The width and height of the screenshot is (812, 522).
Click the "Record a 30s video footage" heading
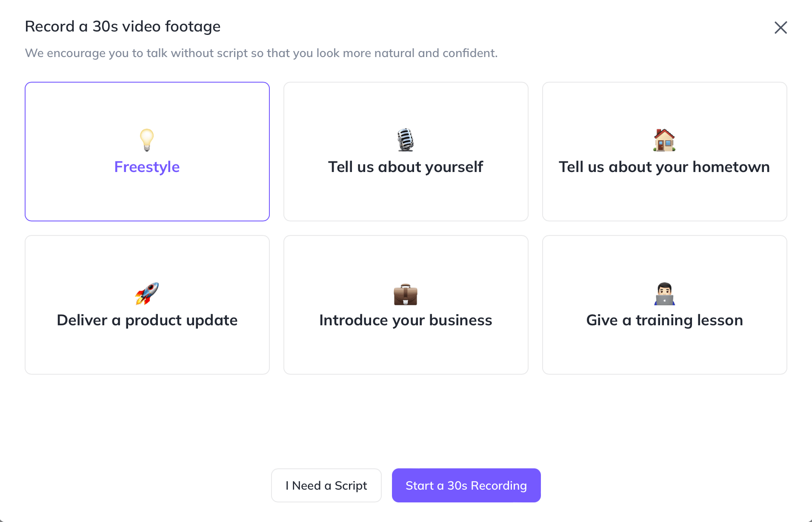click(x=123, y=26)
